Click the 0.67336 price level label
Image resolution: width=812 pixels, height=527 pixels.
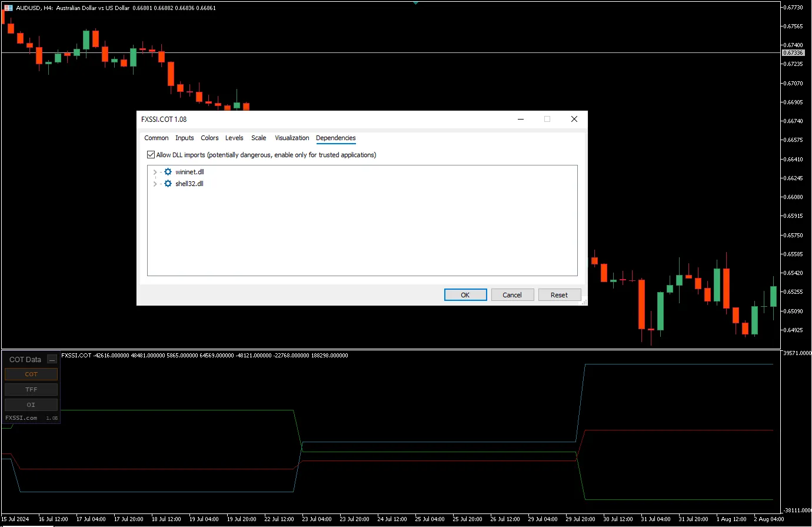coord(793,53)
